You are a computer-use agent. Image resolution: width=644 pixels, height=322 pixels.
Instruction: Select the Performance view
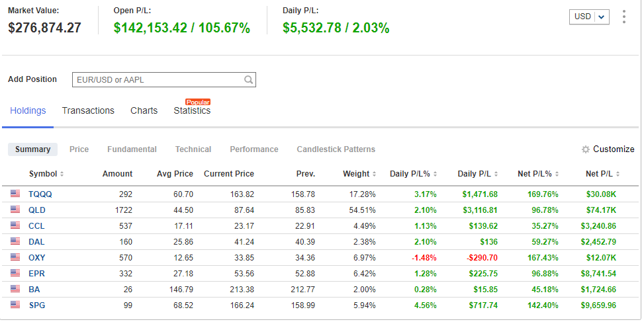(x=253, y=149)
